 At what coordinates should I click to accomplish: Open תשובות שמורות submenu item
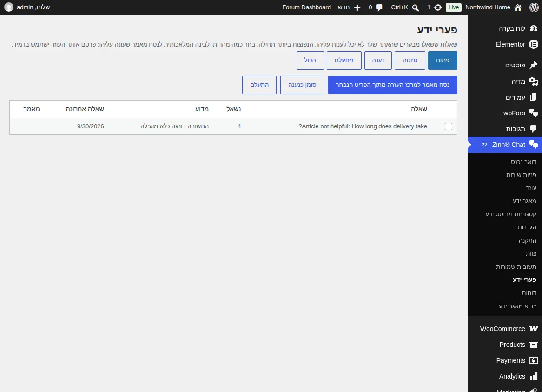point(516,266)
